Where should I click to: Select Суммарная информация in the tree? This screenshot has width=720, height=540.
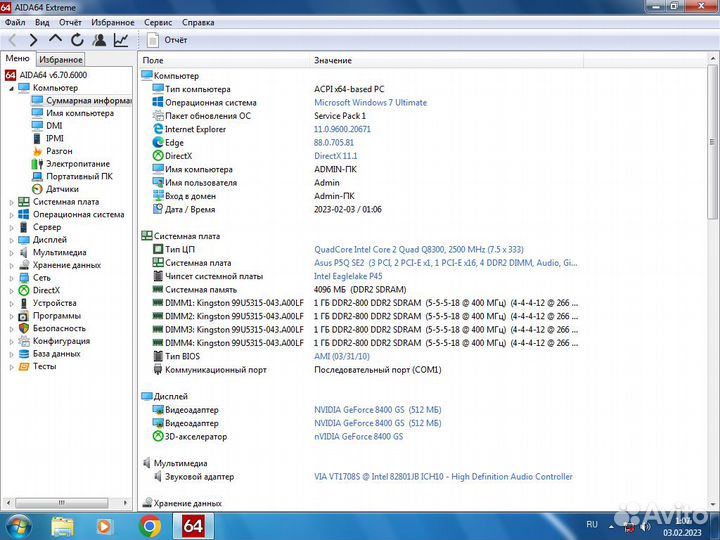(x=81, y=101)
